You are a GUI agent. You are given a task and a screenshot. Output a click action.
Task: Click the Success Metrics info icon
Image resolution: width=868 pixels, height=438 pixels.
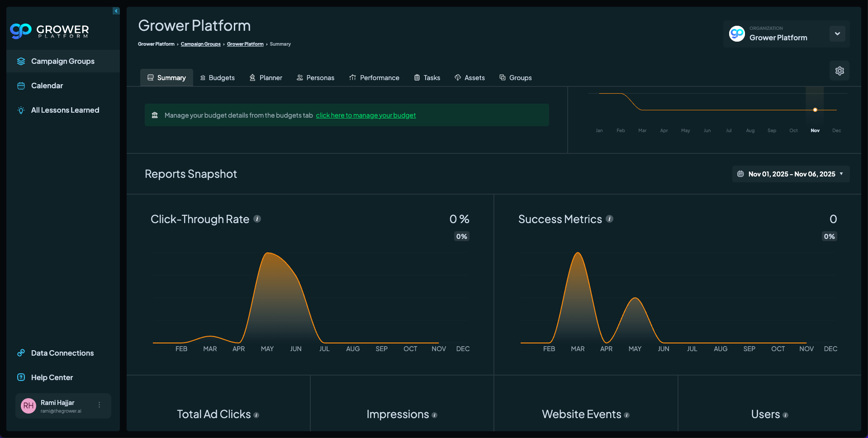[x=609, y=219]
